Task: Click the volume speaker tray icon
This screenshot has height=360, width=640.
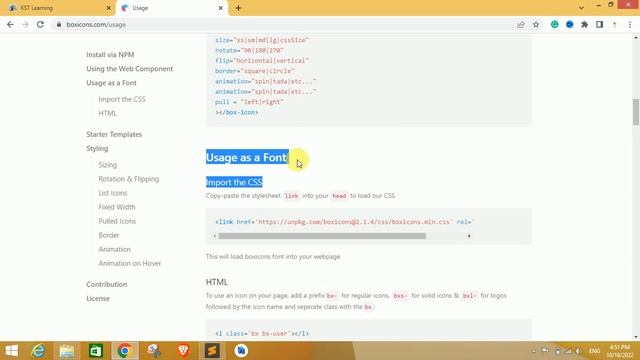Action: click(x=578, y=351)
